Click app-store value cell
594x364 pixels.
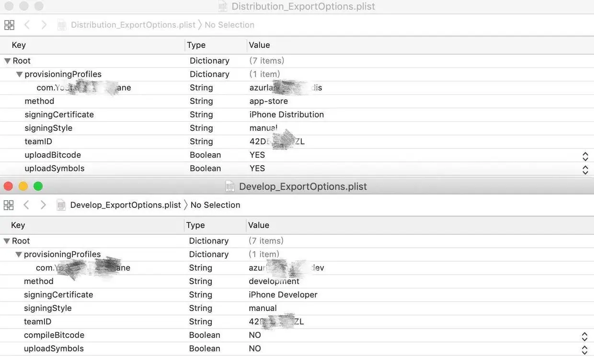[x=269, y=101]
